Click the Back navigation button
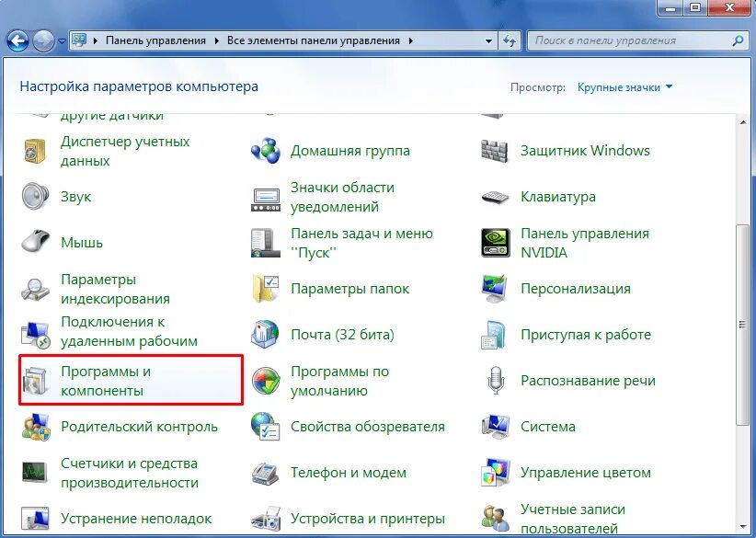Image resolution: width=756 pixels, height=538 pixels. click(18, 41)
